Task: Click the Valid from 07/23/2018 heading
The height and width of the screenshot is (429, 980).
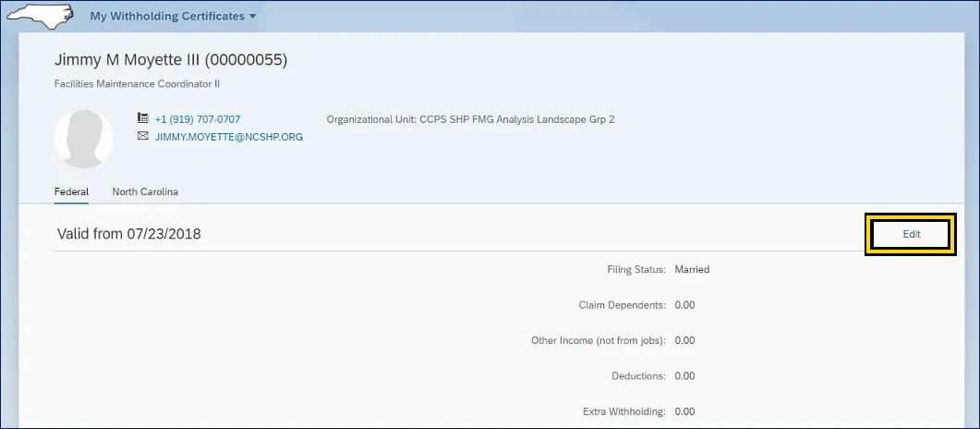Action: [x=128, y=234]
